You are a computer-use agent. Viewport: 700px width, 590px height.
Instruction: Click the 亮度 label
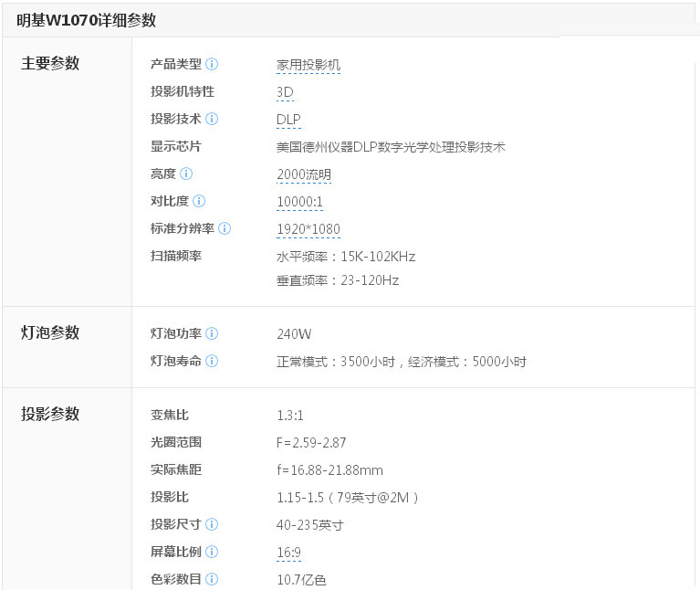[x=163, y=174]
